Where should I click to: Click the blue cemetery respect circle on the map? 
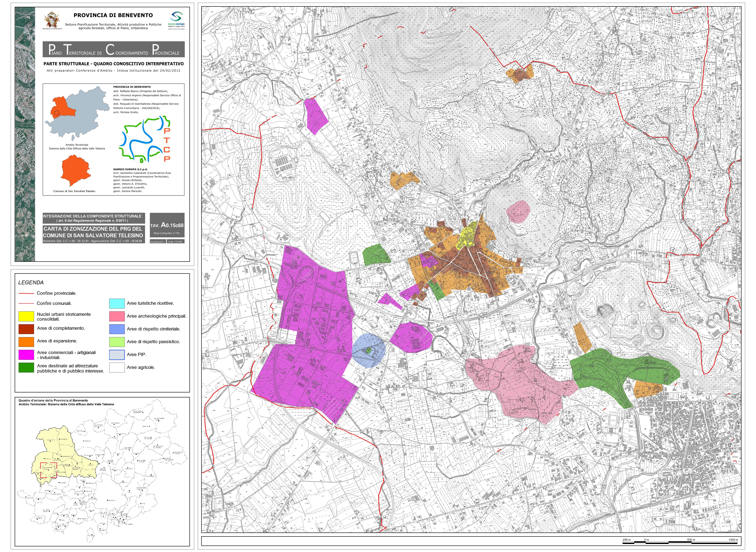pyautogui.click(x=369, y=351)
